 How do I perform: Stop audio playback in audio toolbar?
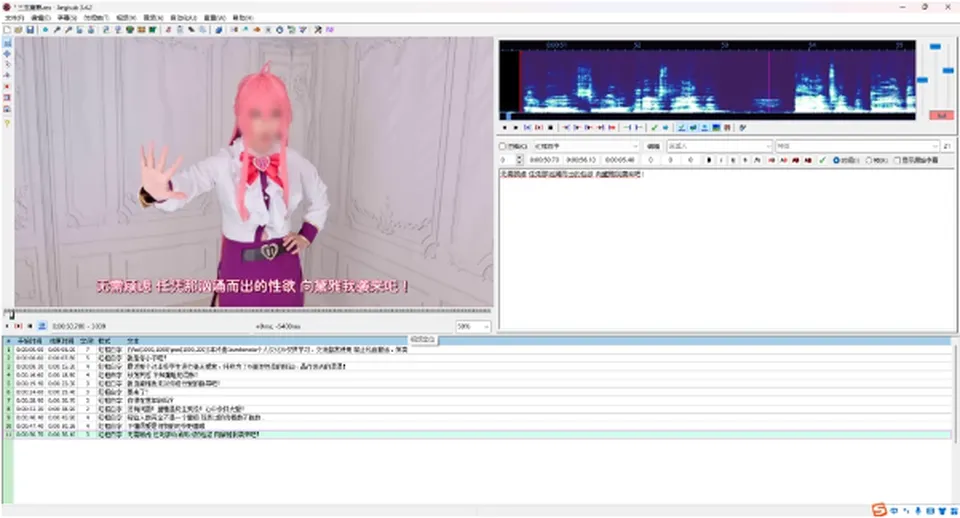pyautogui.click(x=550, y=127)
